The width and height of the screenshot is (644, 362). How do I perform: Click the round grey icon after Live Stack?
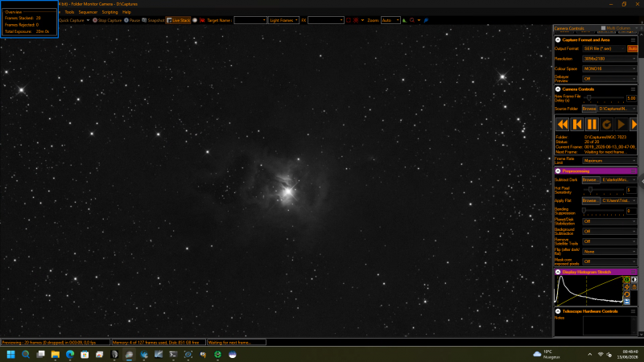tap(195, 20)
